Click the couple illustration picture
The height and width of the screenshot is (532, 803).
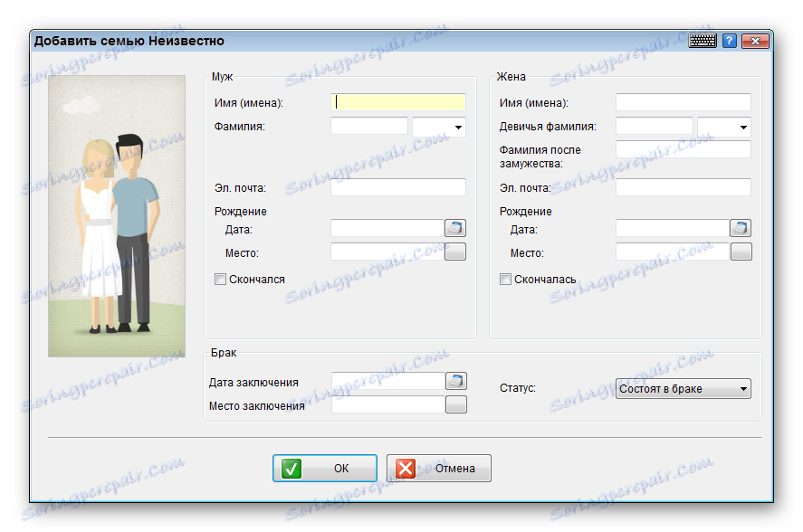click(x=117, y=216)
